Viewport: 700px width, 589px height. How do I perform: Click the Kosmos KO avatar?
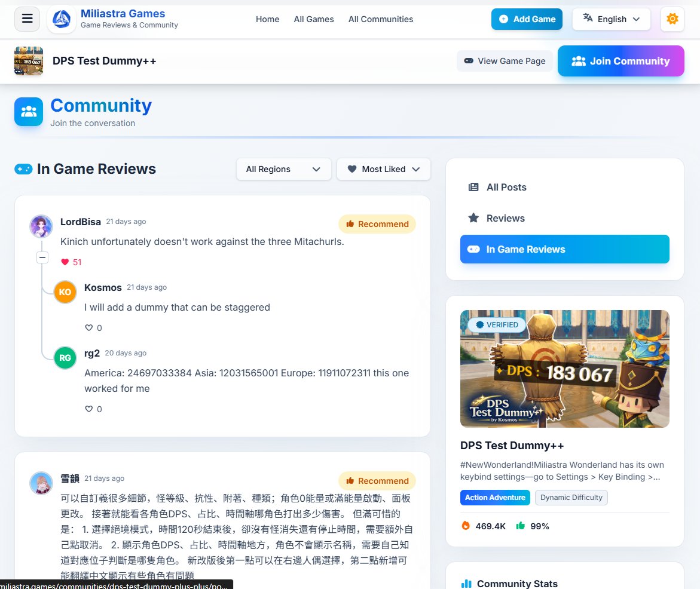click(65, 292)
